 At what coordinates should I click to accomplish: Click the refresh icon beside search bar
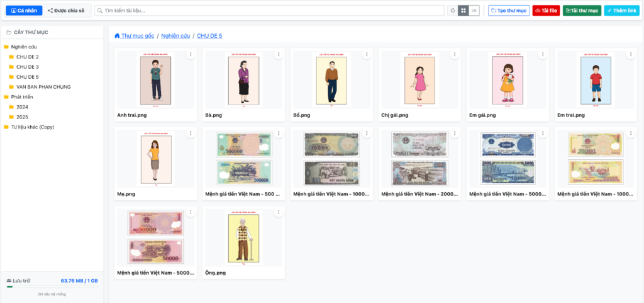click(x=452, y=11)
